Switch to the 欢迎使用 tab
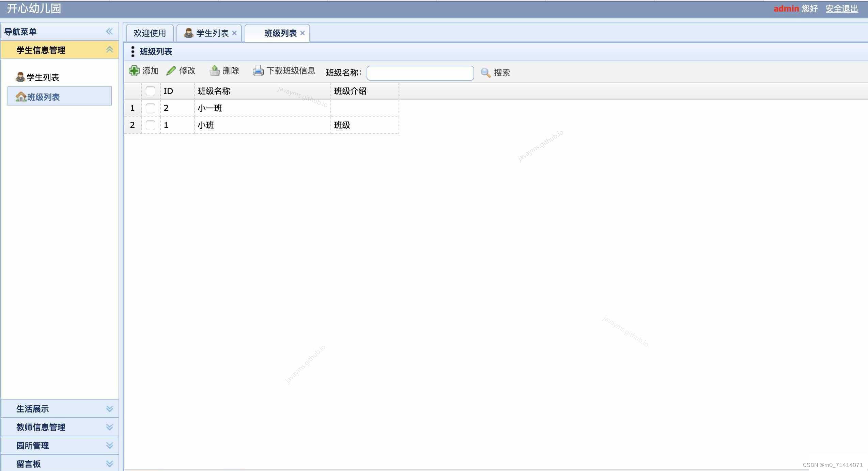The height and width of the screenshot is (471, 868). (x=150, y=33)
